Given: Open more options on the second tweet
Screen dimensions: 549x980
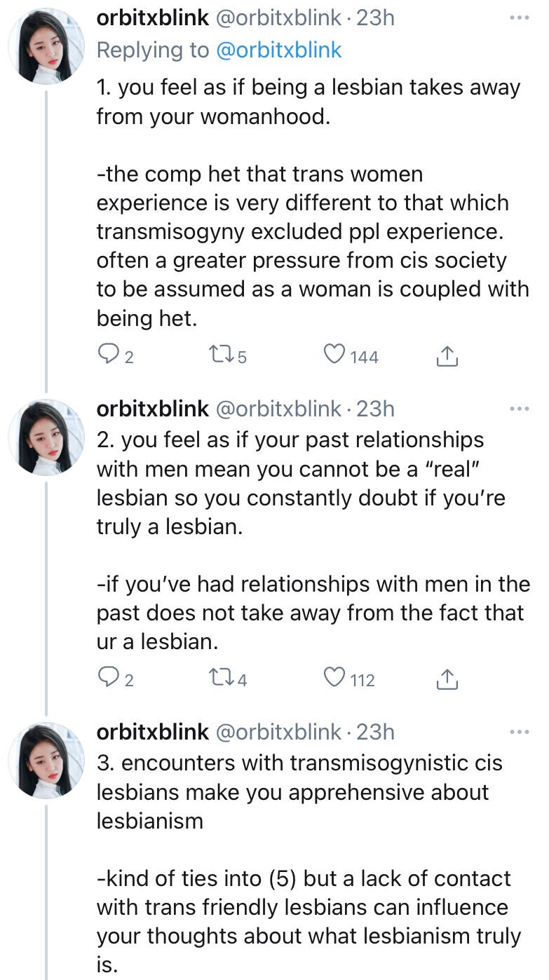Looking at the screenshot, I should click(x=520, y=409).
